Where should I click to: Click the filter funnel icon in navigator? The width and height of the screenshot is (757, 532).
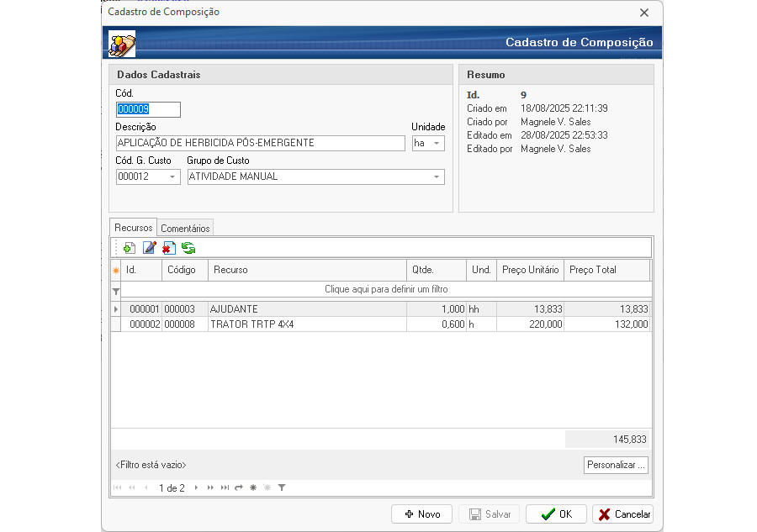pos(282,487)
